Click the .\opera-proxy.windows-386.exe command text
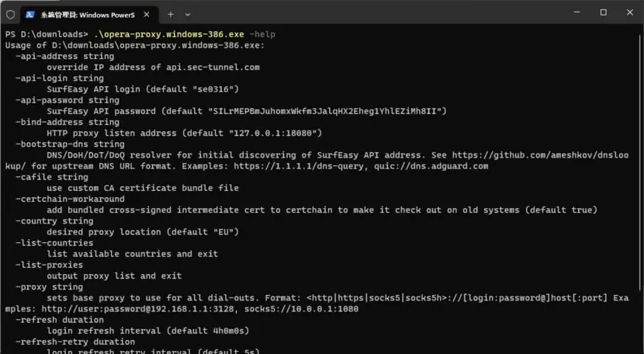The width and height of the screenshot is (644, 354). pyautogui.click(x=169, y=34)
